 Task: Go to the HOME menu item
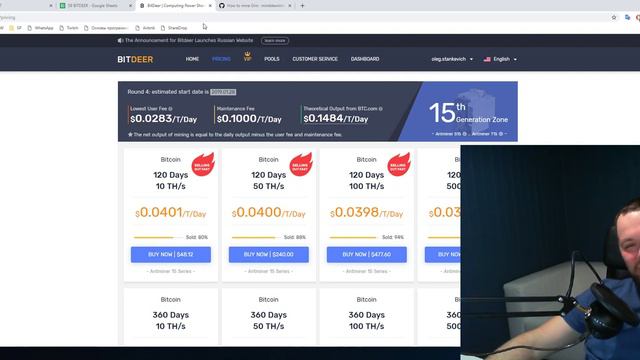tap(192, 59)
